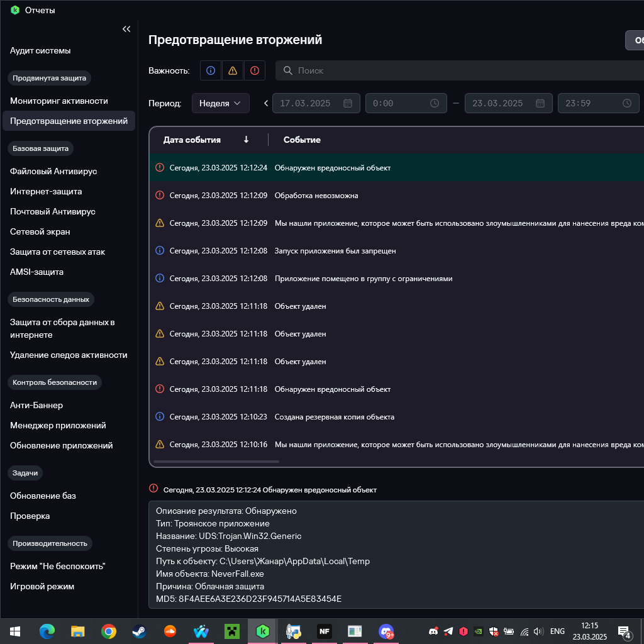Open clock picker for start time 0:00

pyautogui.click(x=434, y=103)
